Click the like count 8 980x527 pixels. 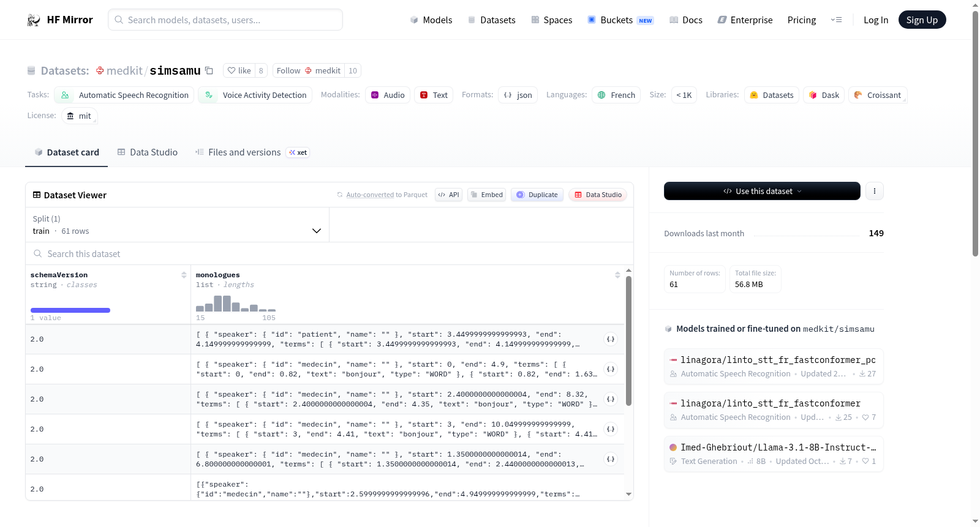pyautogui.click(x=261, y=70)
